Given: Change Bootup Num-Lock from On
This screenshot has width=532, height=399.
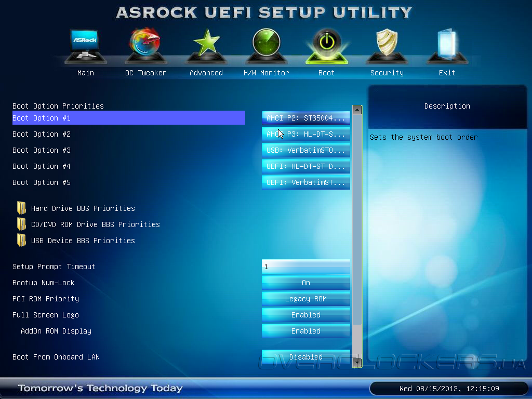Looking at the screenshot, I should 305,283.
